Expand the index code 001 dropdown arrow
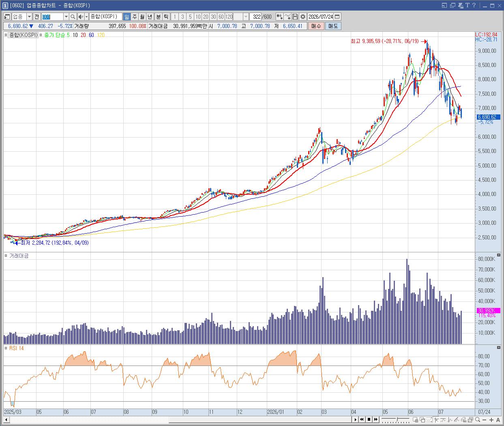504x426 pixels. tap(66, 17)
